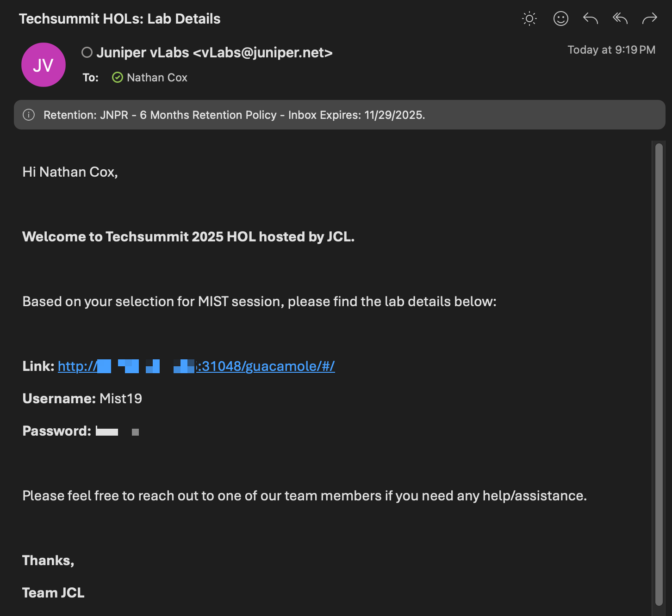Click the Username value Mist19

pyautogui.click(x=121, y=399)
